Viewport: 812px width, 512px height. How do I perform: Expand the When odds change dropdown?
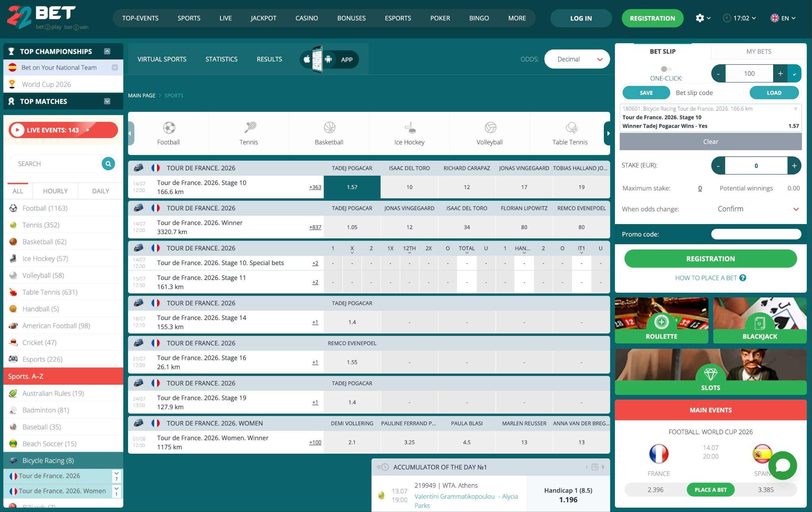tap(758, 209)
